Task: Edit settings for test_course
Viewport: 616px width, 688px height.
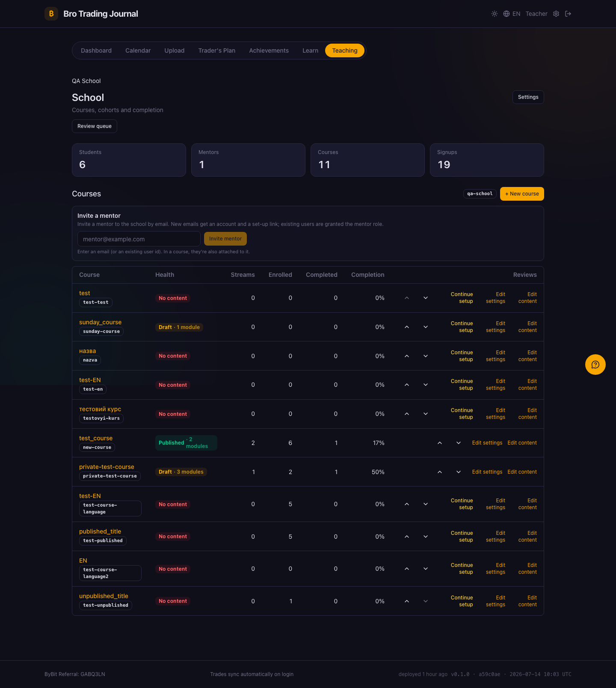Action: 487,443
